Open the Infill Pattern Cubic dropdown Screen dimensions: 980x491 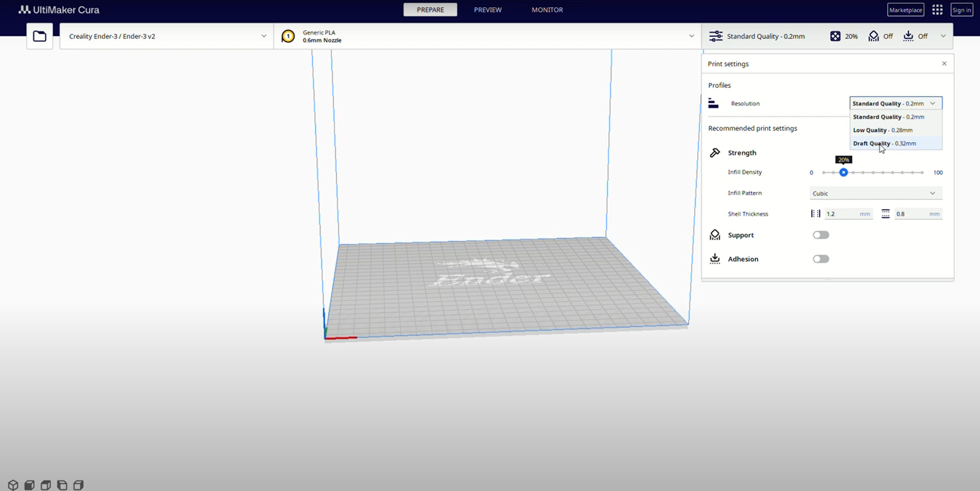pyautogui.click(x=875, y=193)
